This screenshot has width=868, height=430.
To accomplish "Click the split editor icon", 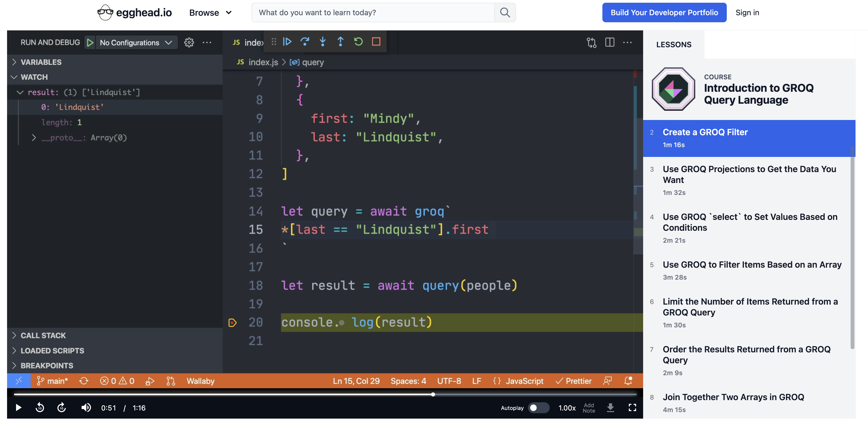I will [609, 42].
